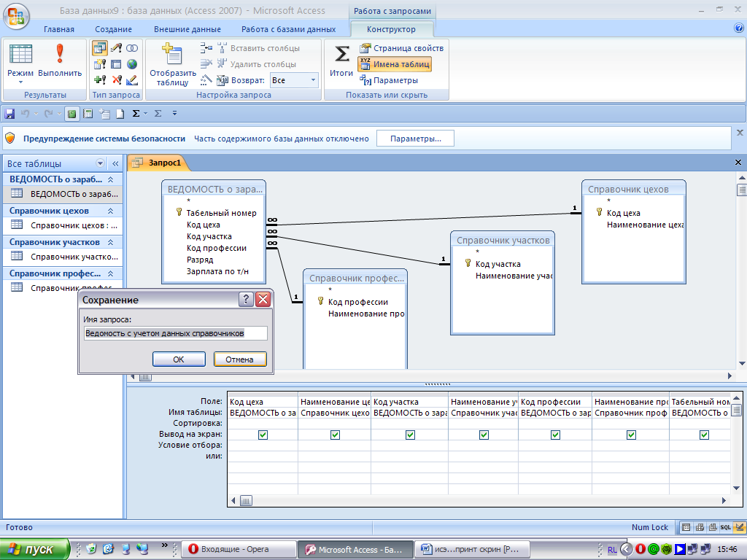Click the Pass-Through globe query icon
747x560 pixels.
pyautogui.click(x=132, y=64)
